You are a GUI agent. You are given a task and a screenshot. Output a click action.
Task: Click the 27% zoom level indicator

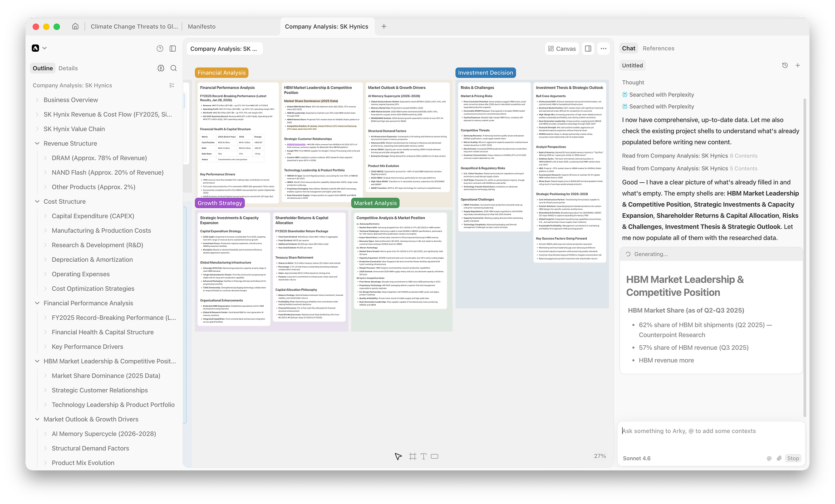(600, 456)
